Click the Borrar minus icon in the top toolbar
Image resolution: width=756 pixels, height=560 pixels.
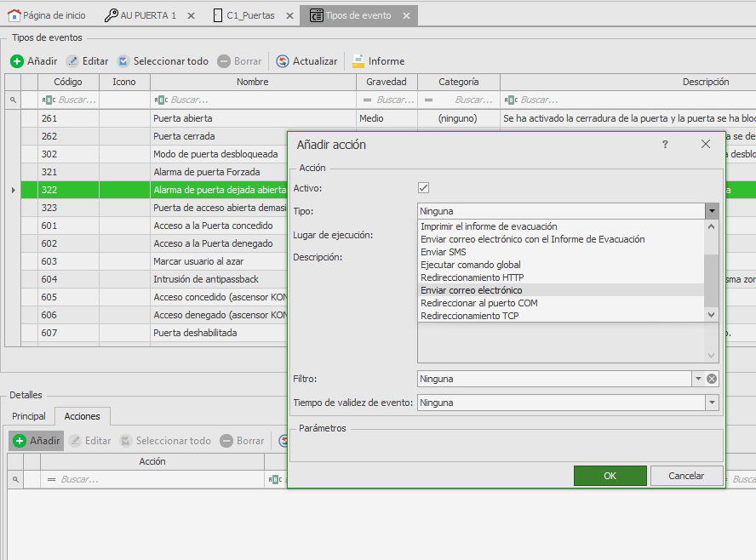(224, 61)
